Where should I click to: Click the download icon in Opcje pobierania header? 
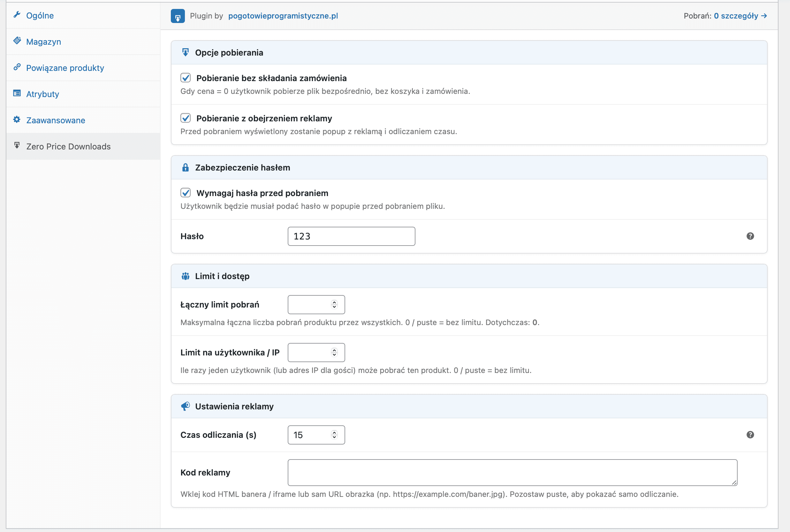[185, 52]
